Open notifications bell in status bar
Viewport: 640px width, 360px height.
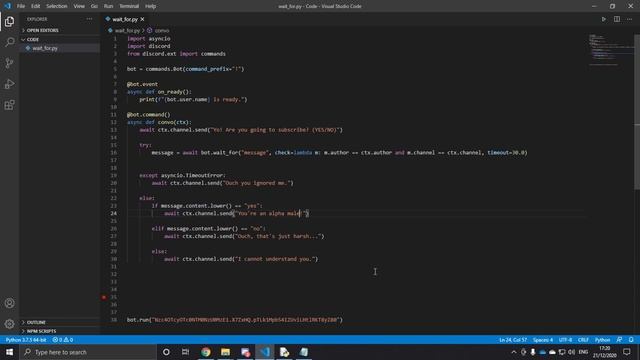click(631, 340)
